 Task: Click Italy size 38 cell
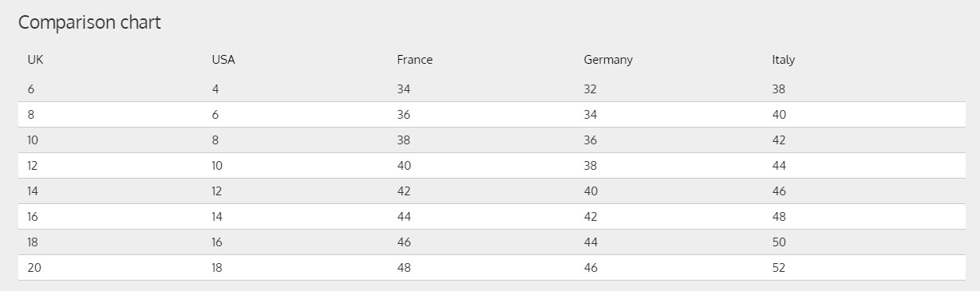coord(779,89)
